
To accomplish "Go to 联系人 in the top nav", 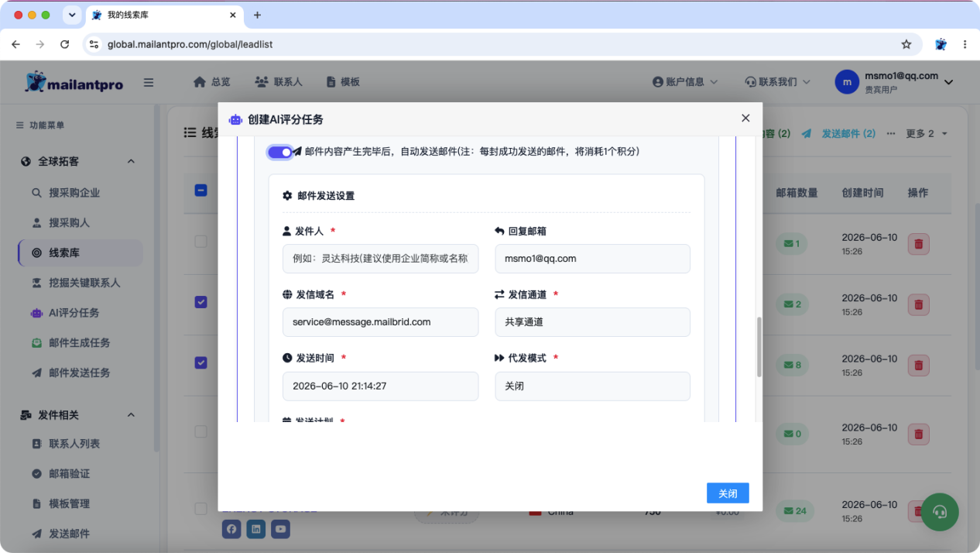I will pyautogui.click(x=279, y=82).
